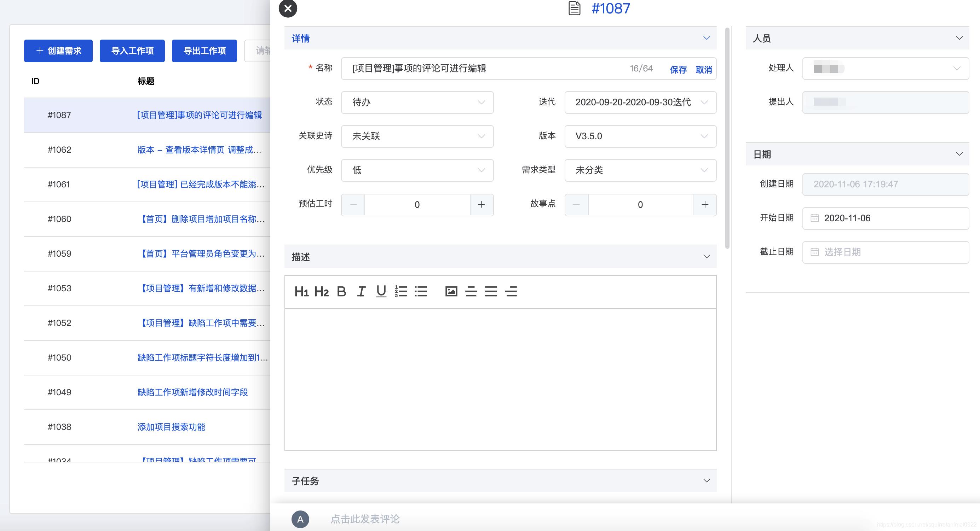Click the 创建日期 field 2020-11-06 17:19:47
This screenshot has height=531, width=980.
click(885, 184)
